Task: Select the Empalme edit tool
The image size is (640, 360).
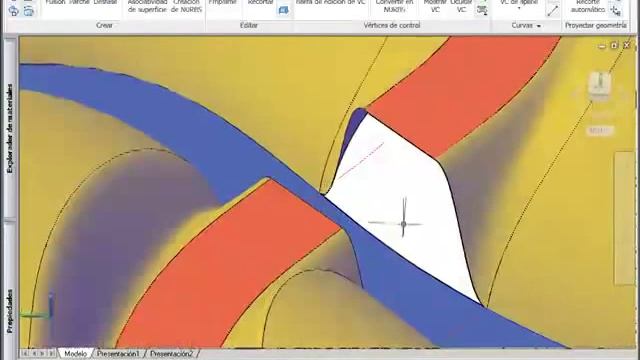Action: [x=222, y=2]
